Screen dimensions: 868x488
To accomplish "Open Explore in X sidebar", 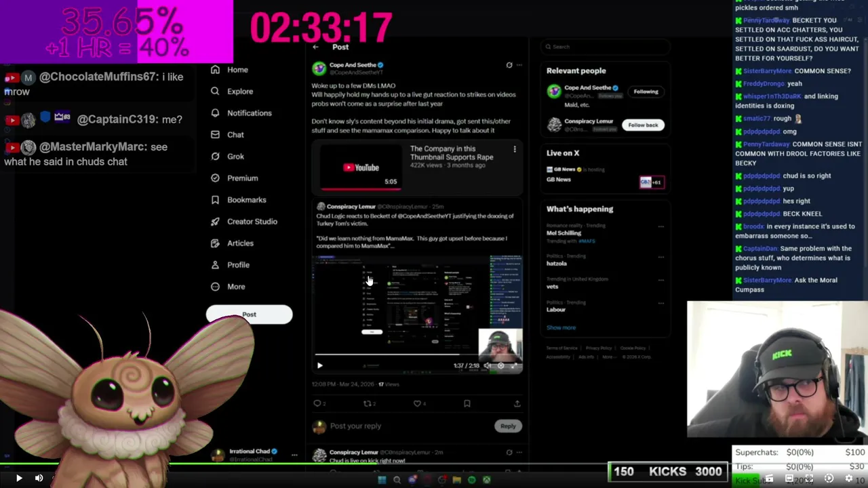I will pyautogui.click(x=232, y=91).
